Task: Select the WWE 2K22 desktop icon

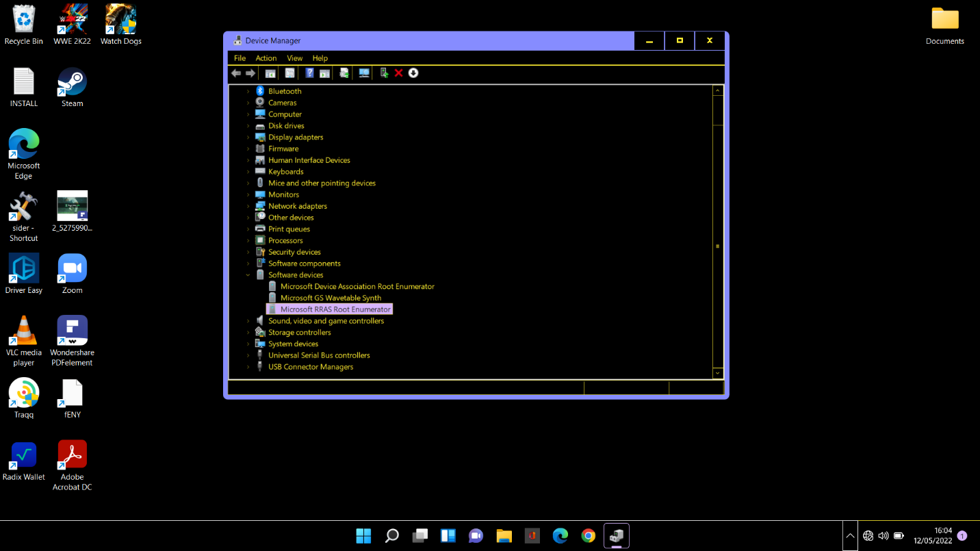Action: [x=72, y=25]
